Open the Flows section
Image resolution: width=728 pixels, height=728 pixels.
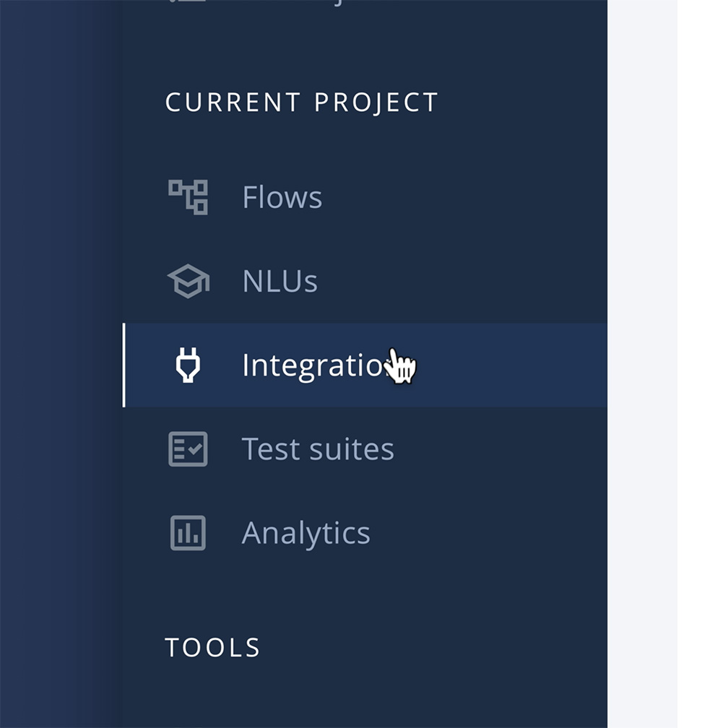[282, 196]
